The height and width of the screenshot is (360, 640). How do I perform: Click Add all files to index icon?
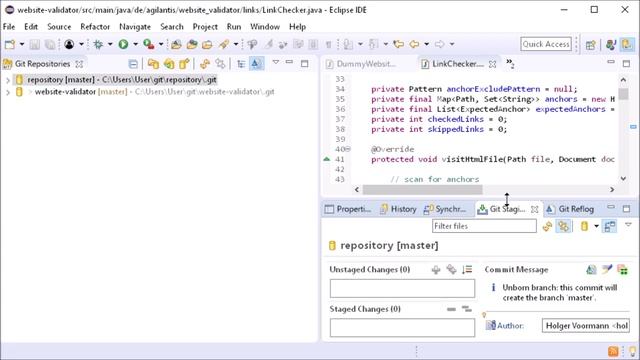tap(451, 269)
